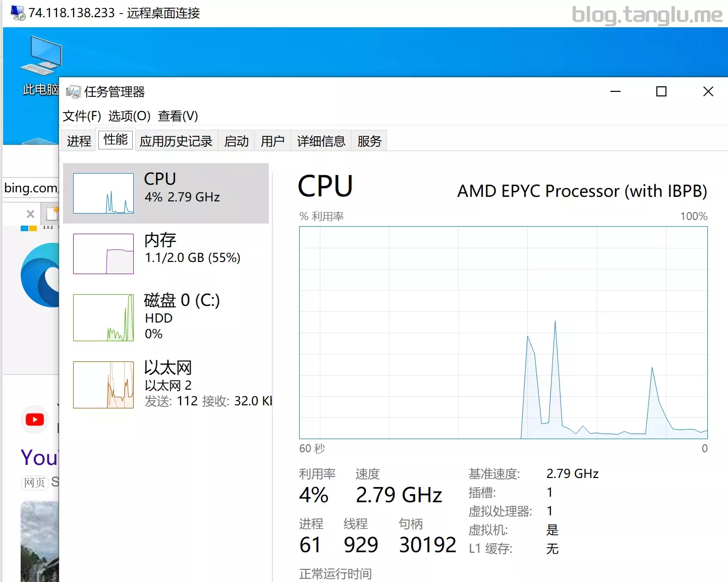Click the 任务管理器 title bar icon

73,91
